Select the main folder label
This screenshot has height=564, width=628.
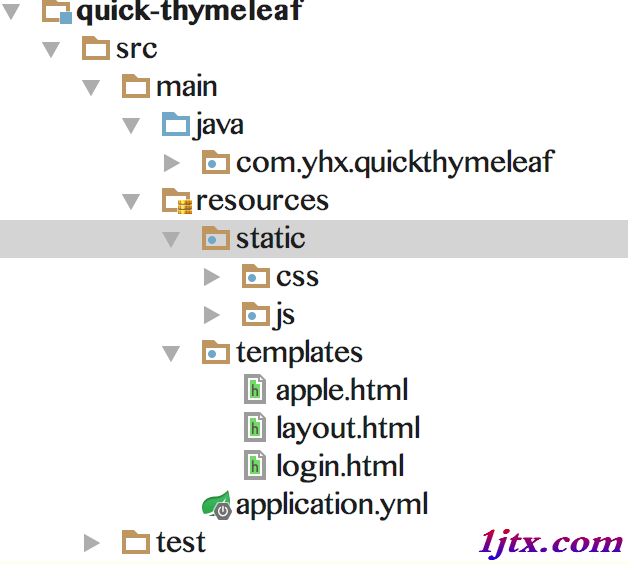[x=187, y=87]
